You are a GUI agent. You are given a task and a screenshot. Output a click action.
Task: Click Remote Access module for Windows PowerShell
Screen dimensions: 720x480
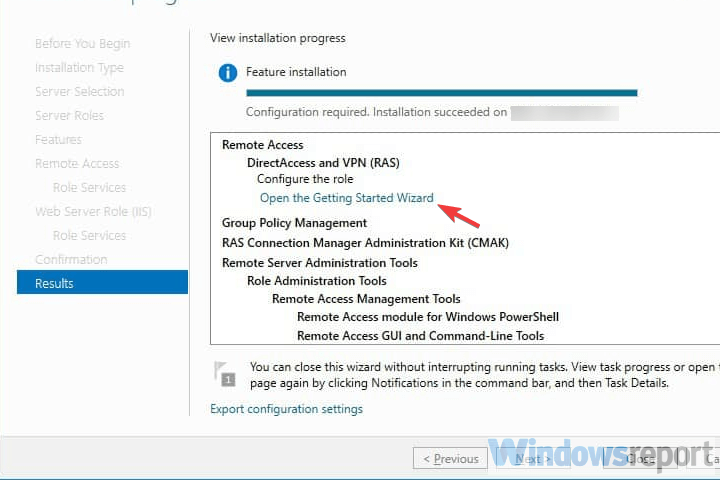428,317
